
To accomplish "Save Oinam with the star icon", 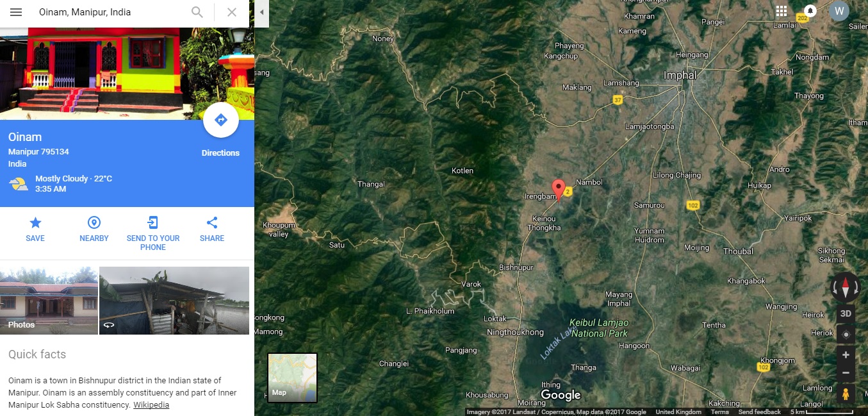I will [x=35, y=222].
